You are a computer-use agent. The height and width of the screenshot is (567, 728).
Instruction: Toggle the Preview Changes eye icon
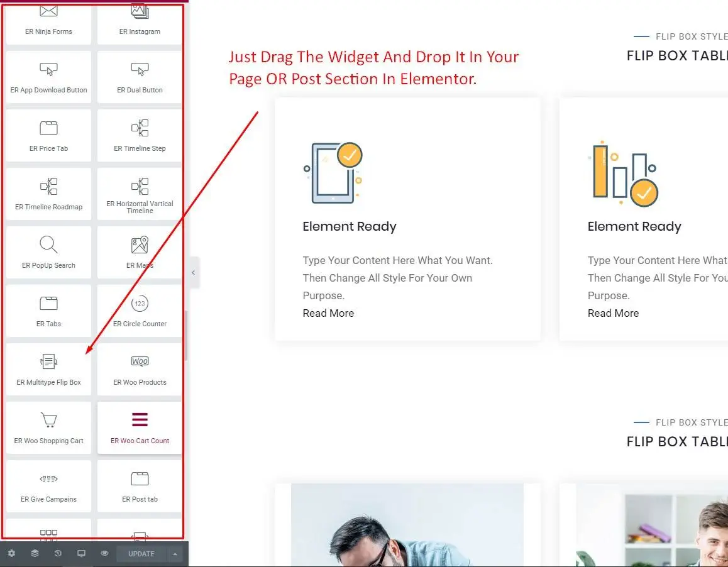(x=104, y=554)
